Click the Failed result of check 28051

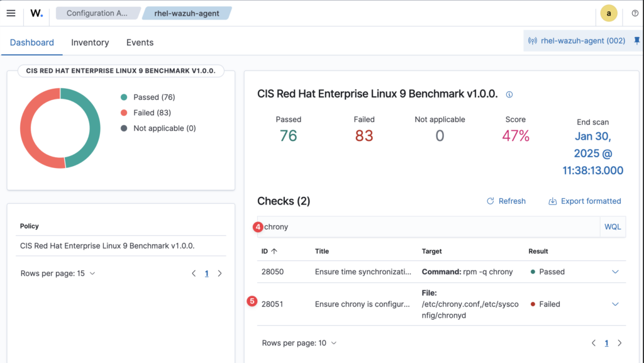coord(545,304)
